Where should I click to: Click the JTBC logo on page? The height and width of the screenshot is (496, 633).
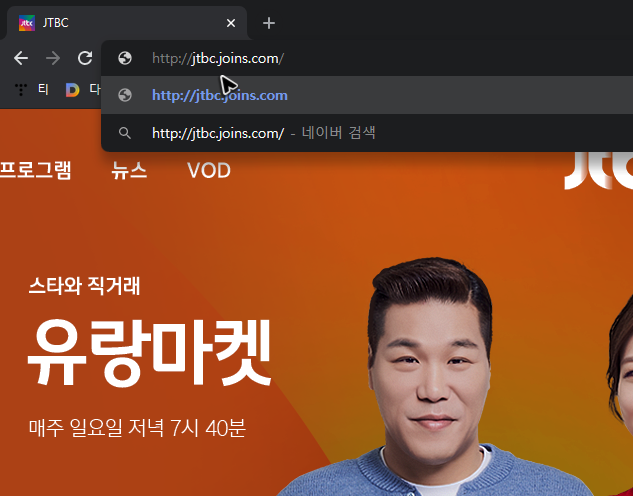point(598,170)
